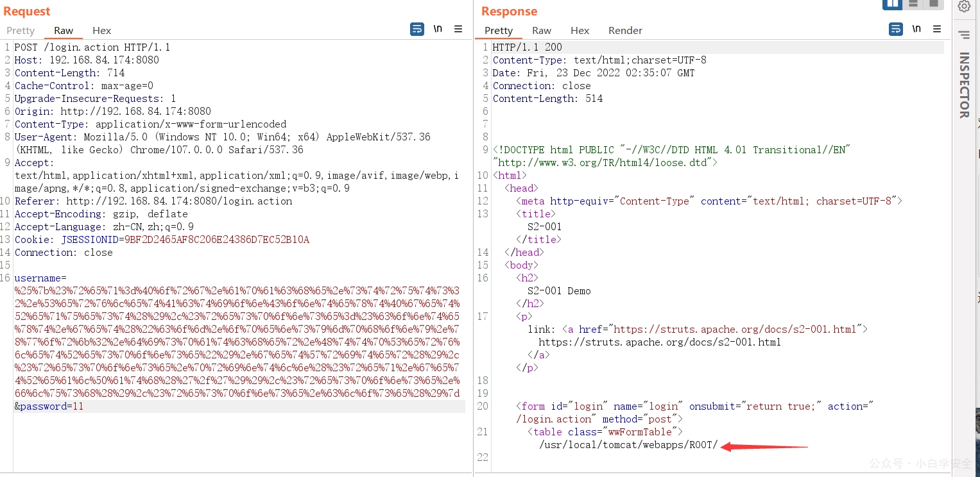980x477 pixels.
Task: Click the Origin header line
Action: [112, 111]
